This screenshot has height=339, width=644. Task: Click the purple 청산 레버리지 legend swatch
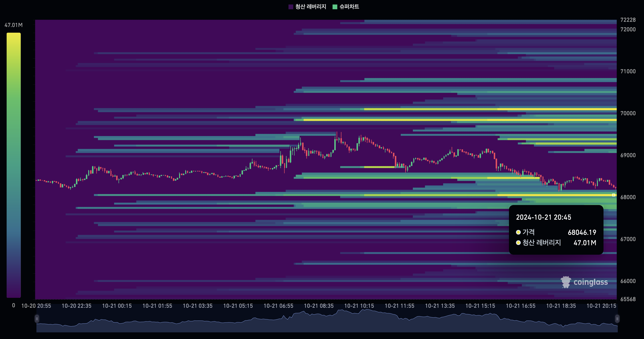[291, 7]
